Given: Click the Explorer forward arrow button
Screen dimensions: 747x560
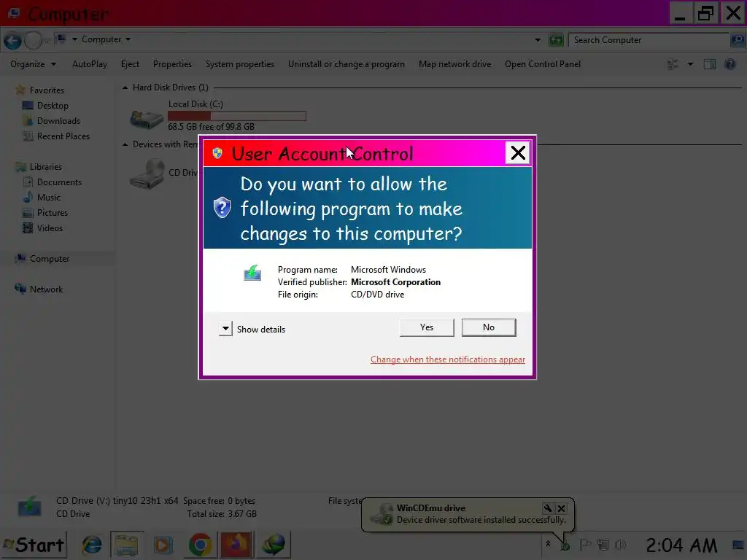Looking at the screenshot, I should (33, 41).
